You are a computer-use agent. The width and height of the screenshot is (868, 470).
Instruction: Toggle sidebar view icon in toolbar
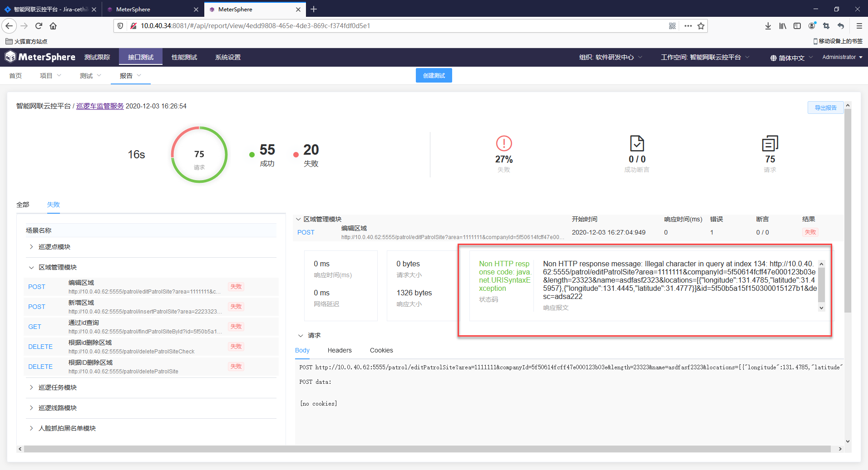tap(797, 26)
